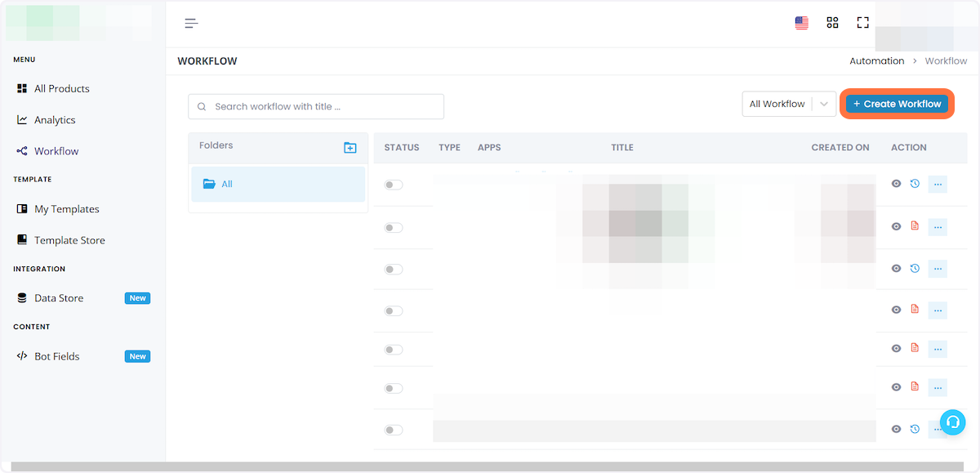The image size is (980, 473).
Task: Select the All folder in Folders panel
Action: (x=278, y=184)
